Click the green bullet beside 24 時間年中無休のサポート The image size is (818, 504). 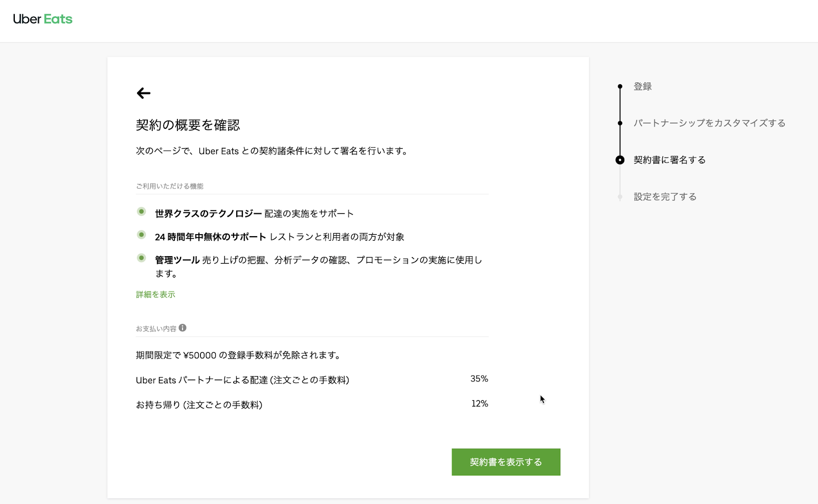[x=141, y=234]
